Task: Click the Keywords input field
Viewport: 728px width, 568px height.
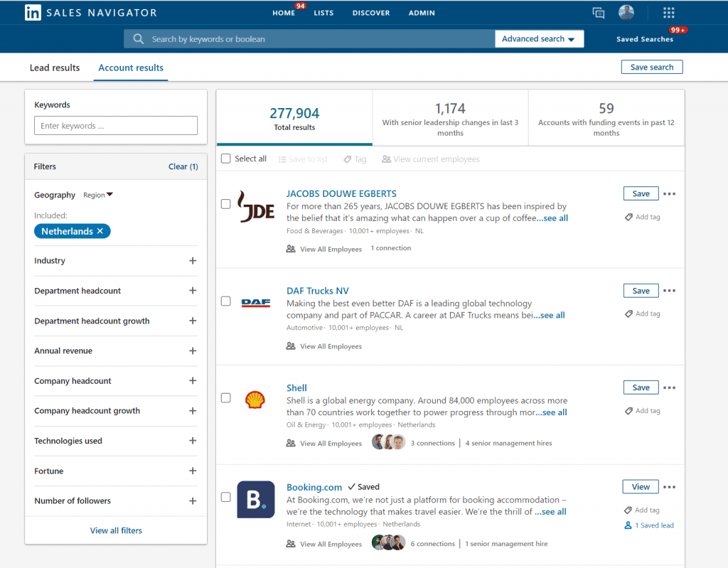Action: [116, 126]
